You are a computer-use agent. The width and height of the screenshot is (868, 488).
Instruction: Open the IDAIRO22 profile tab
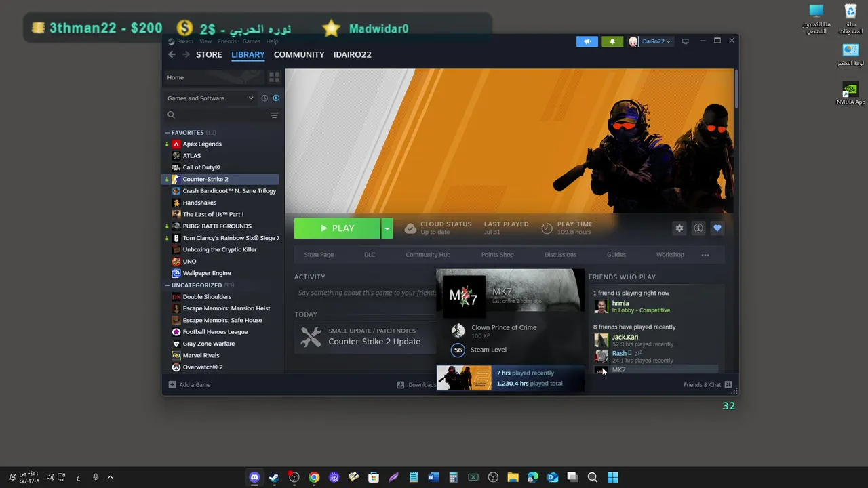tap(353, 54)
